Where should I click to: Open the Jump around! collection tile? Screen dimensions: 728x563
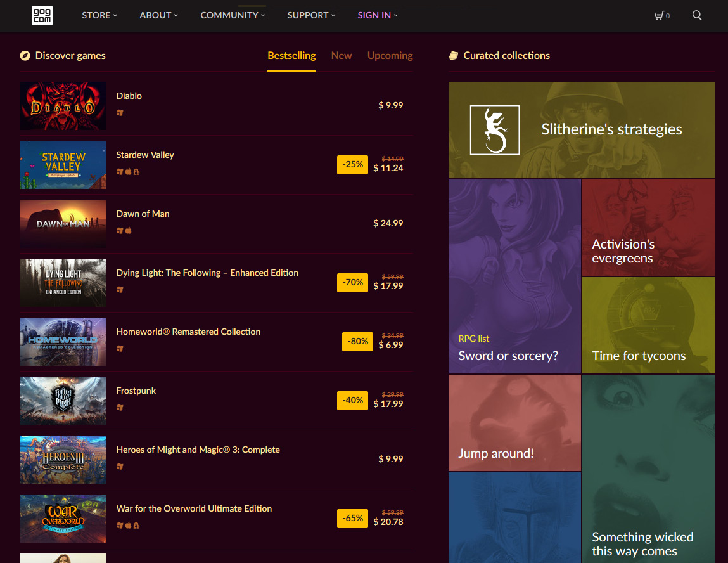pos(514,423)
